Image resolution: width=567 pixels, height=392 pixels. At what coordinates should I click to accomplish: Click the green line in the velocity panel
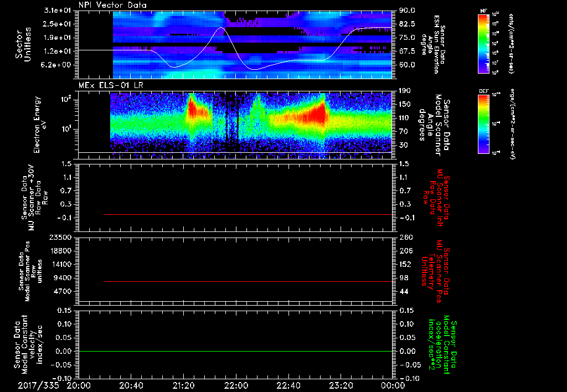click(235, 351)
